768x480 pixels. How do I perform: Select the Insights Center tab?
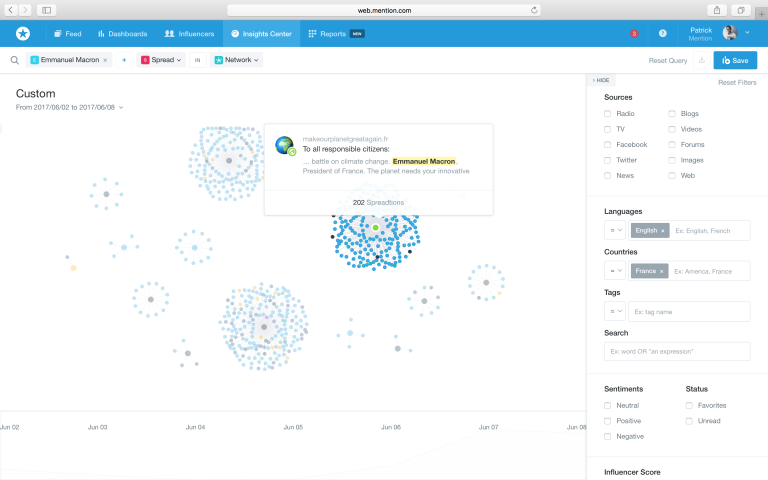coord(261,34)
